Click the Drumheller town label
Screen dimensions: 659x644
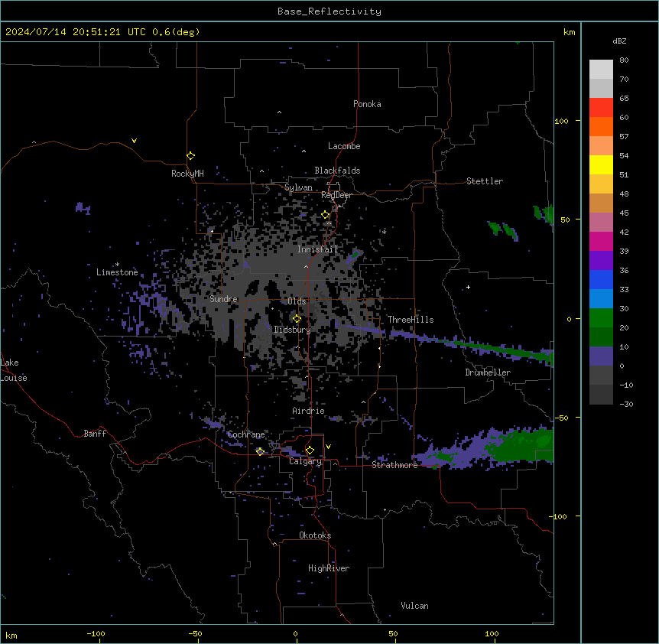[x=488, y=372]
